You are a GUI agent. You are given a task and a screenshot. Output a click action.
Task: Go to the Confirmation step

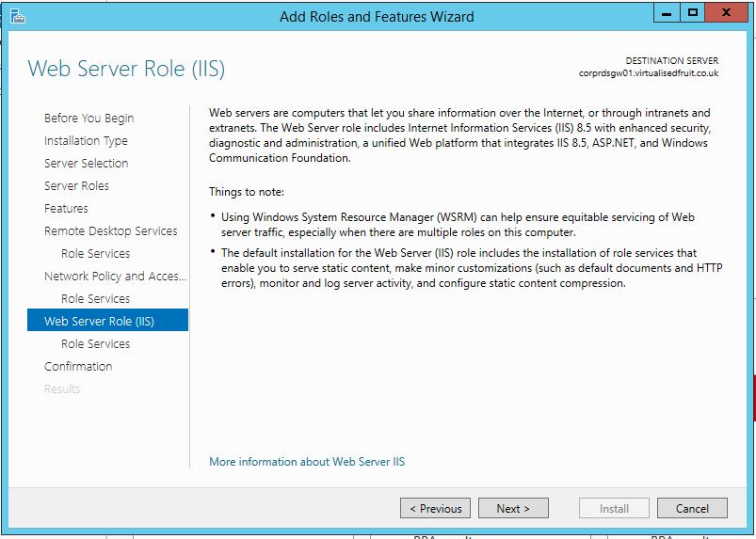click(78, 366)
